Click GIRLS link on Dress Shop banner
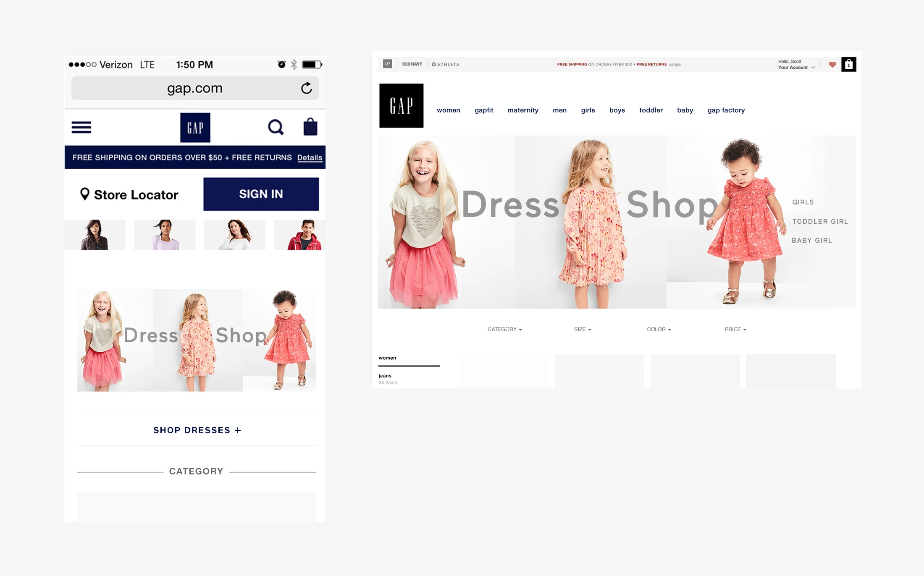 pos(803,202)
